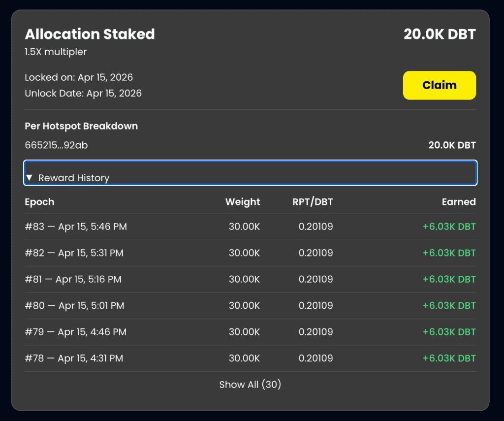Click the Epoch column header
Image resolution: width=504 pixels, height=421 pixels.
pyautogui.click(x=39, y=202)
